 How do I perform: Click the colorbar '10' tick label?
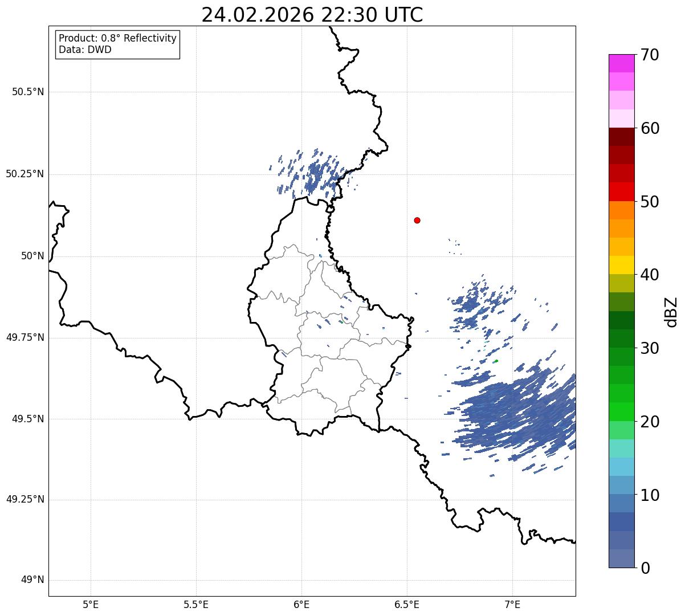click(x=650, y=495)
